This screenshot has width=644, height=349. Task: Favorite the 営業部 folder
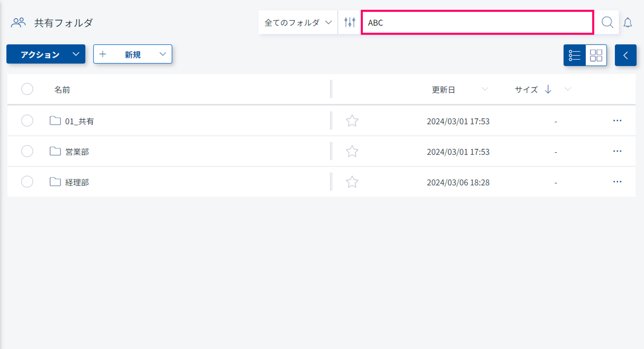pyautogui.click(x=352, y=151)
